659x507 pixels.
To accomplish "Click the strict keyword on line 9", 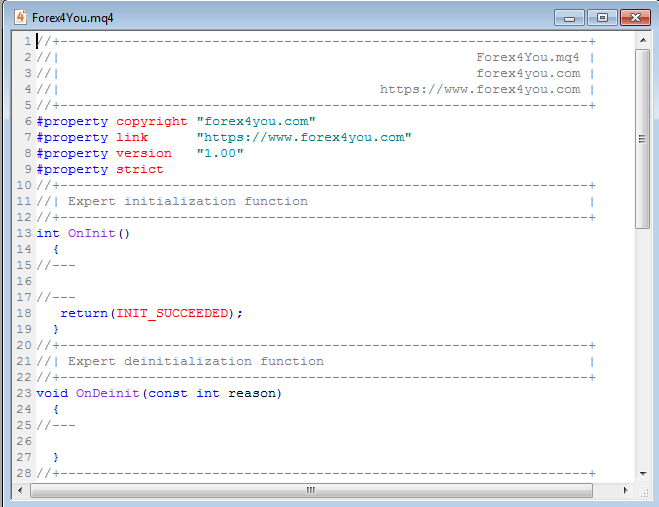I will pyautogui.click(x=139, y=169).
